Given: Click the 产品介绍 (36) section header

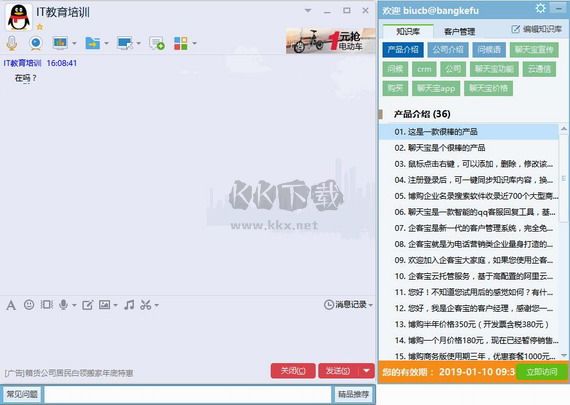Looking at the screenshot, I should point(422,114).
